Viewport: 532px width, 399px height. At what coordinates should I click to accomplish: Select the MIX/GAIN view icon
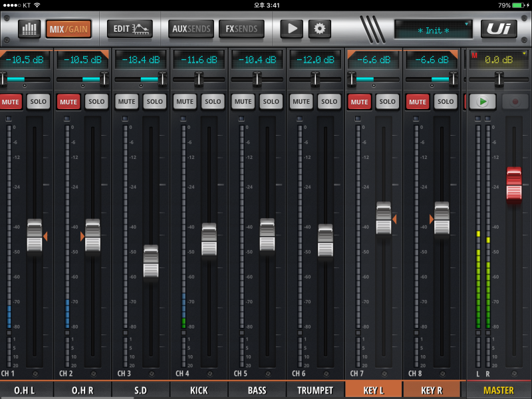[68, 29]
